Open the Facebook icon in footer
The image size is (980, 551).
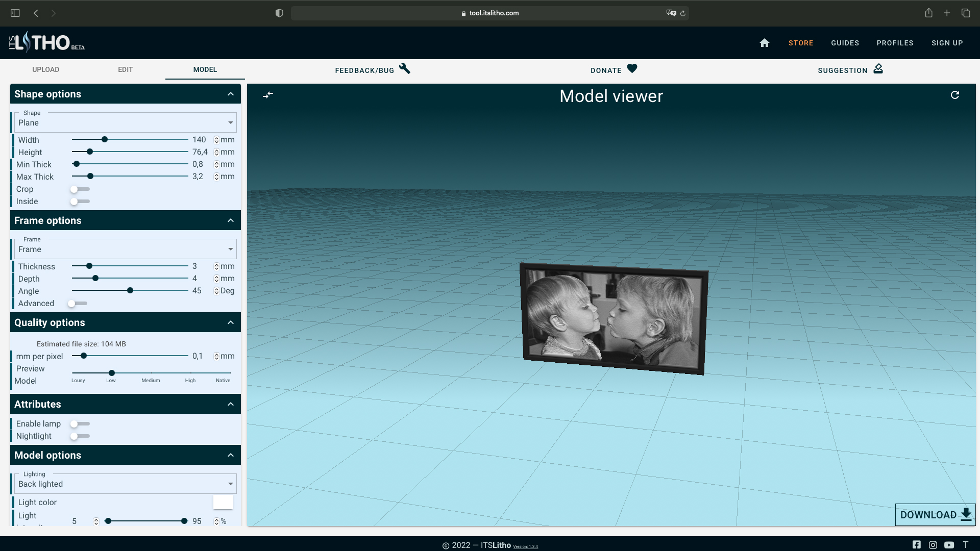917,544
